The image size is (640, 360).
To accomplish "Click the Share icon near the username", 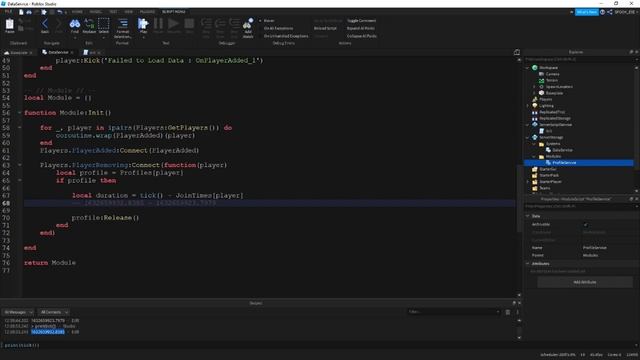I will 609,12.
